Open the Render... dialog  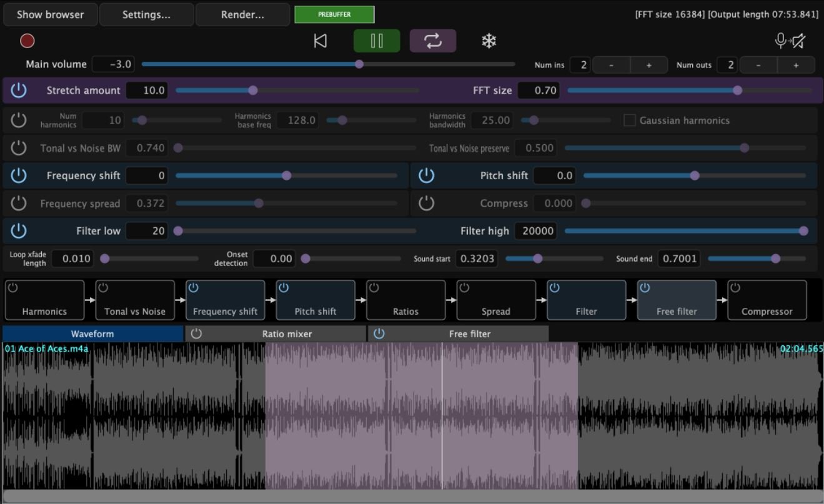[242, 14]
